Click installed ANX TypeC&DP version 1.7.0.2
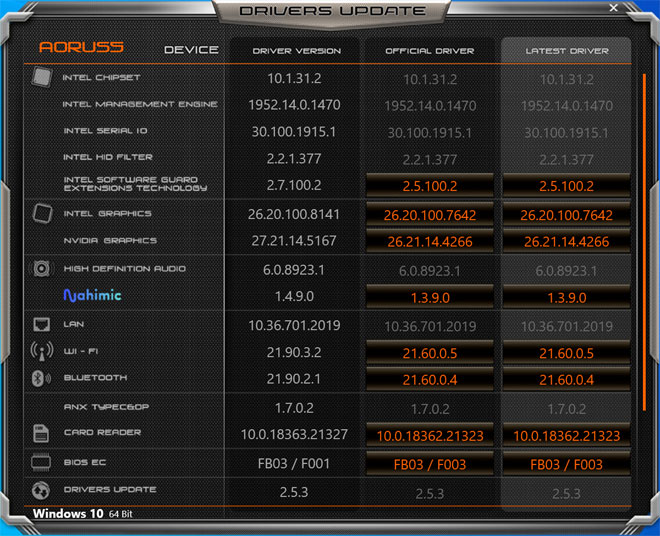This screenshot has height=536, width=660. pos(294,408)
